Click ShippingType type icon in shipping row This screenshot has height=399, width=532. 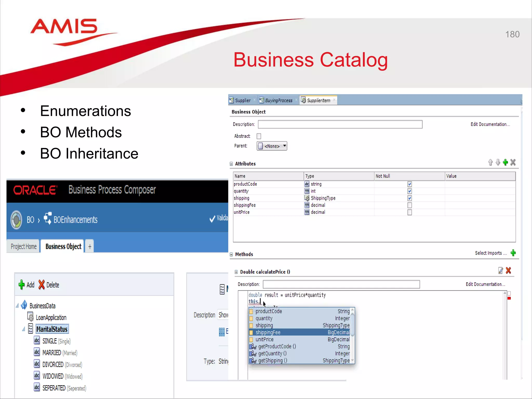point(307,198)
